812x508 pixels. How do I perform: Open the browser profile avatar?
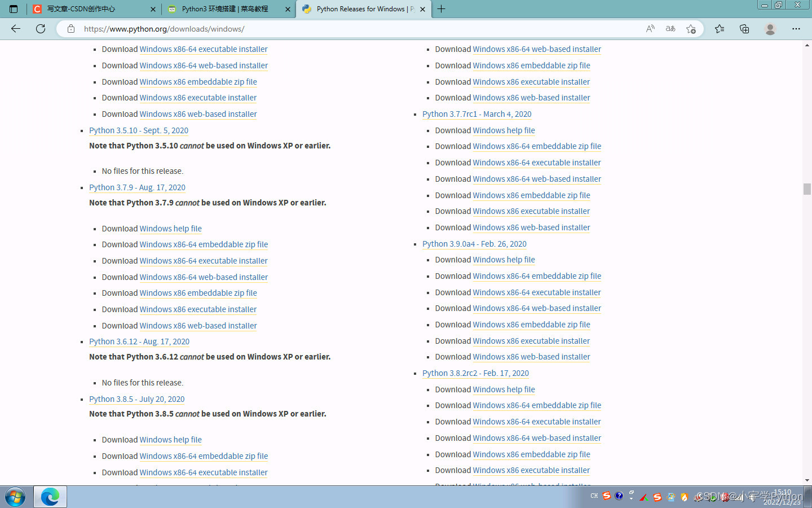point(770,29)
